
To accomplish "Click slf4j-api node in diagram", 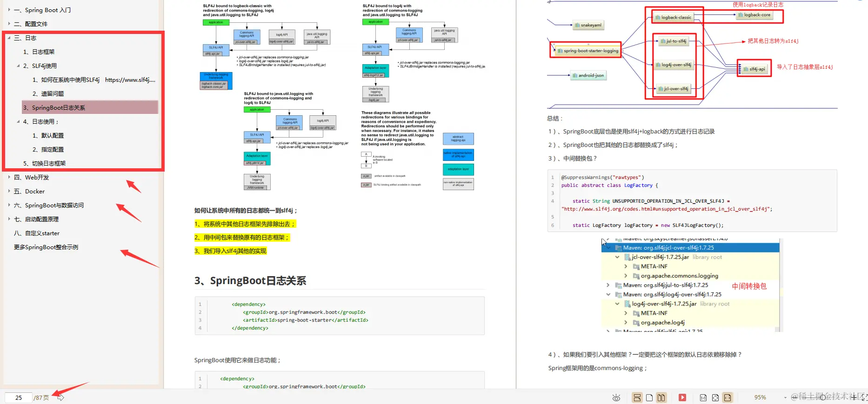I will tap(754, 69).
